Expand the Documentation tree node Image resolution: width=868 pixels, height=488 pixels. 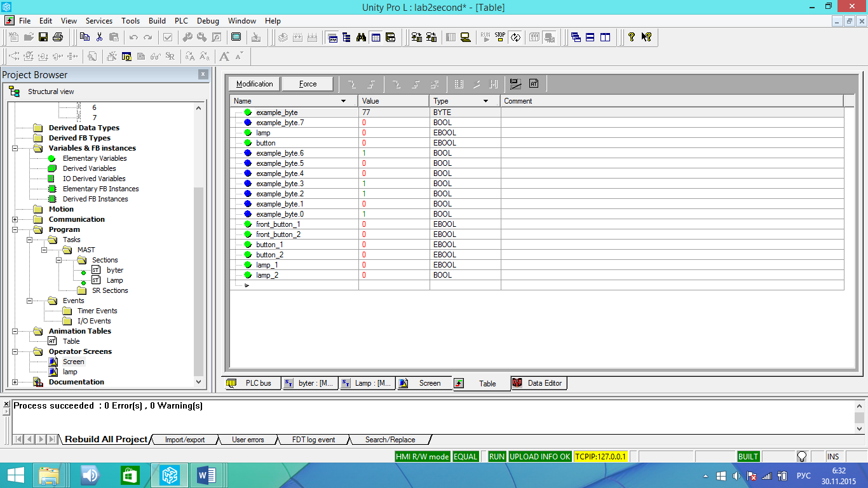tap(15, 382)
